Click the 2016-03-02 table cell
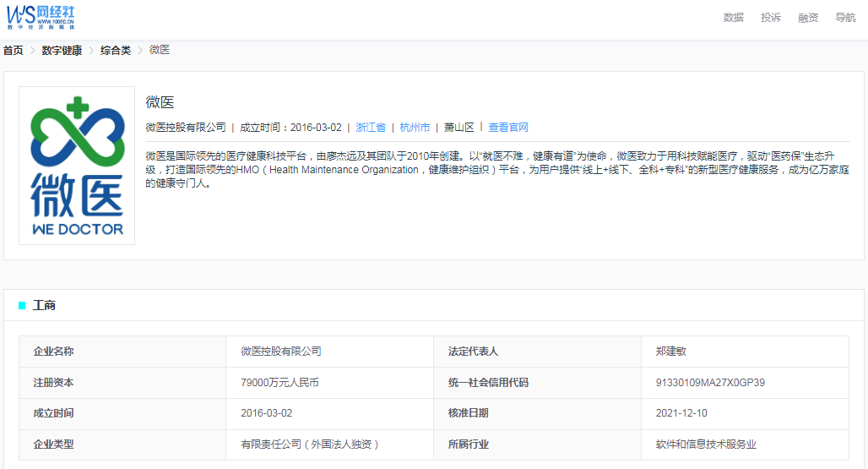 pyautogui.click(x=266, y=413)
